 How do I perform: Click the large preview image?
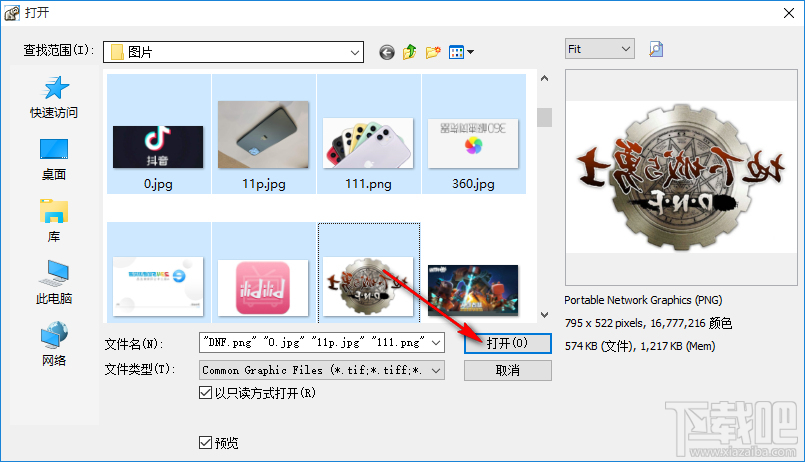[681, 177]
